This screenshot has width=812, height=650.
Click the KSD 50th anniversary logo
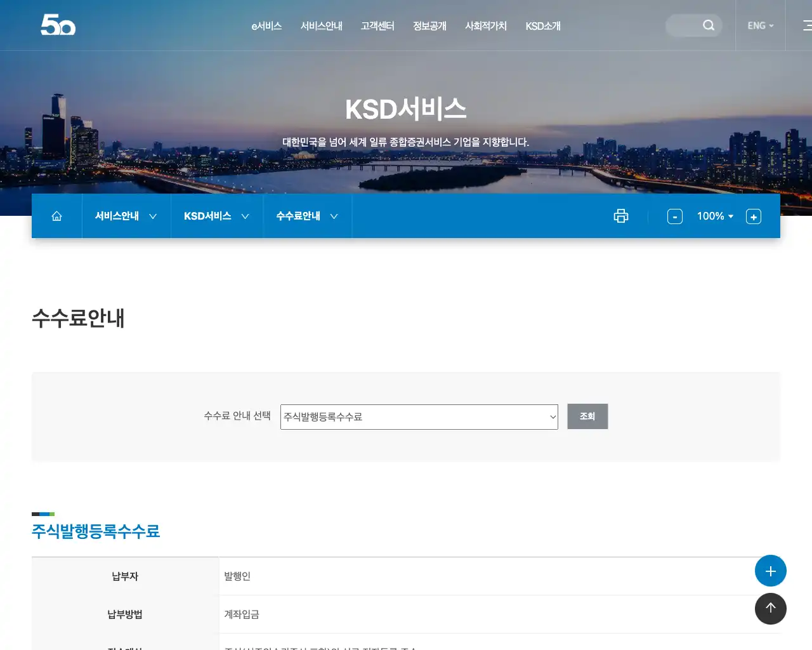tap(58, 25)
